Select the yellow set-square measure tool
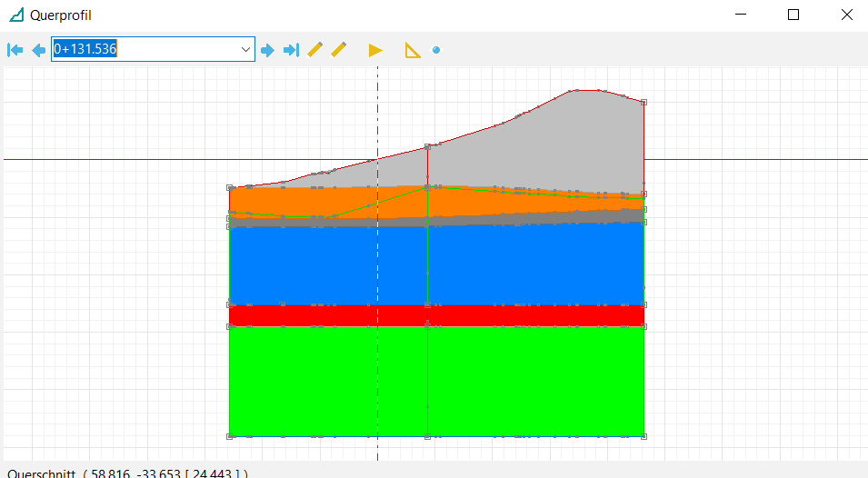Image resolution: width=868 pixels, height=478 pixels. (x=413, y=50)
